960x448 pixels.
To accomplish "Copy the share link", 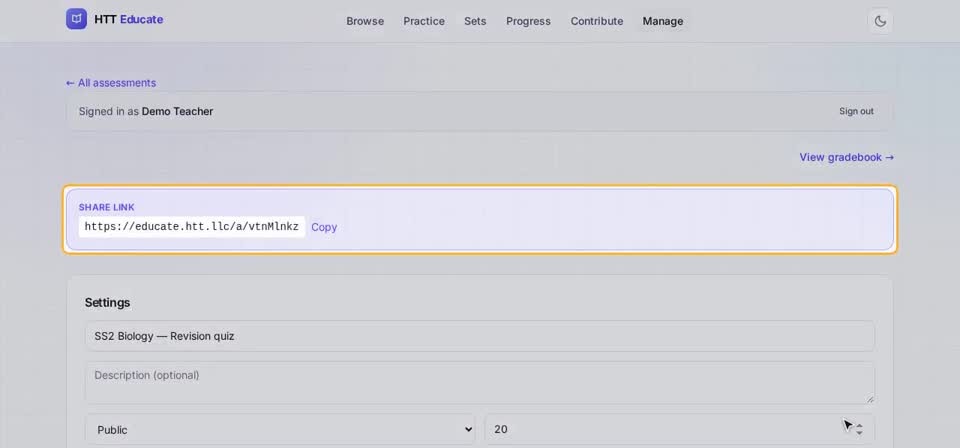I will pyautogui.click(x=324, y=227).
